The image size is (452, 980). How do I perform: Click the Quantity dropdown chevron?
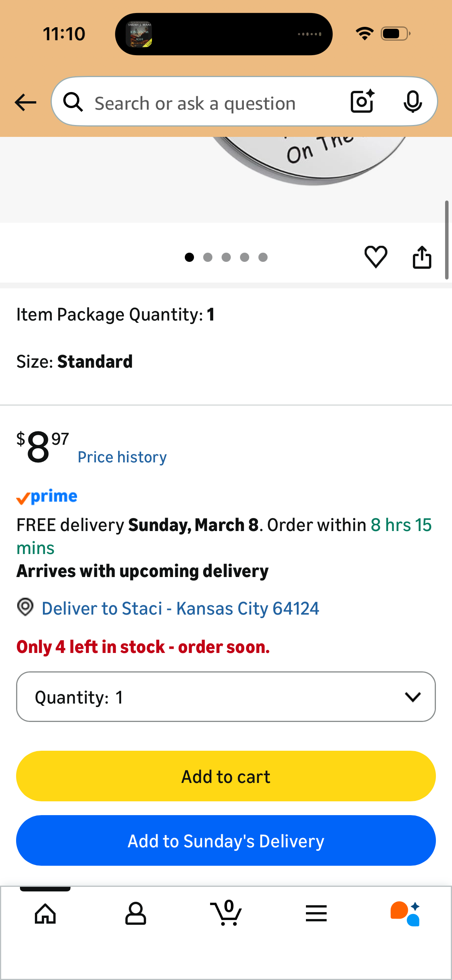point(413,697)
